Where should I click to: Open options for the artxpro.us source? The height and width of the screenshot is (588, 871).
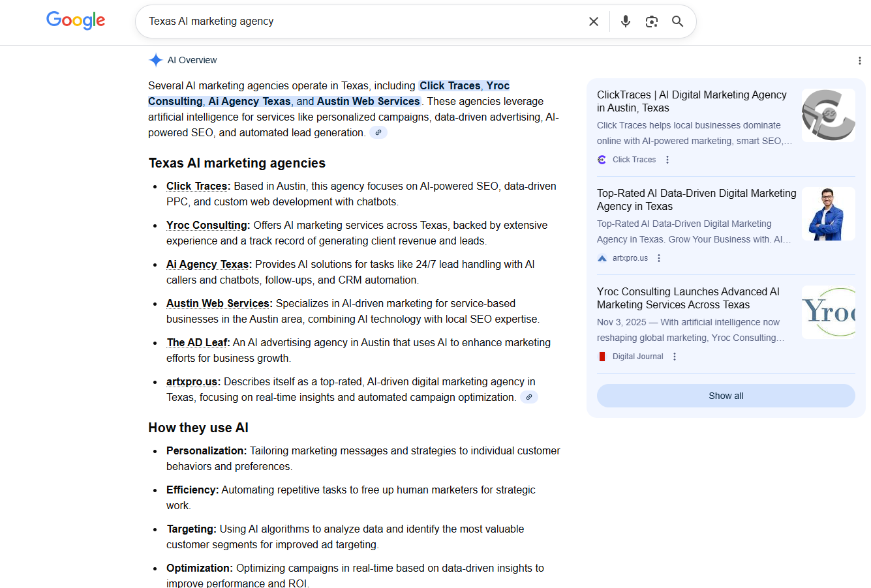point(659,258)
